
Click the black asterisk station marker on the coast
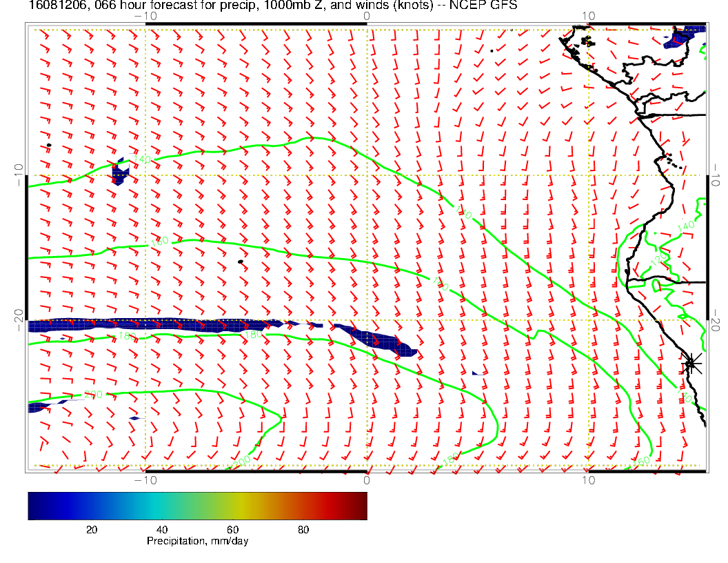(691, 364)
